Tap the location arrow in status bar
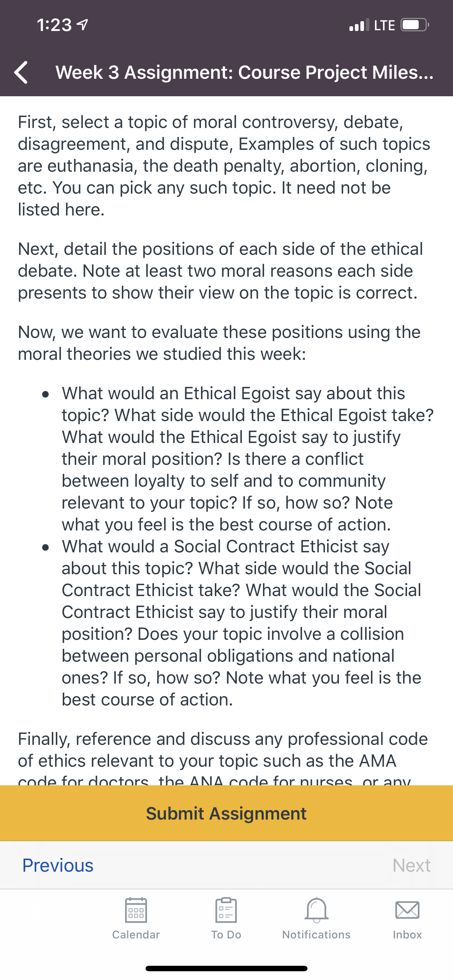 [x=82, y=25]
